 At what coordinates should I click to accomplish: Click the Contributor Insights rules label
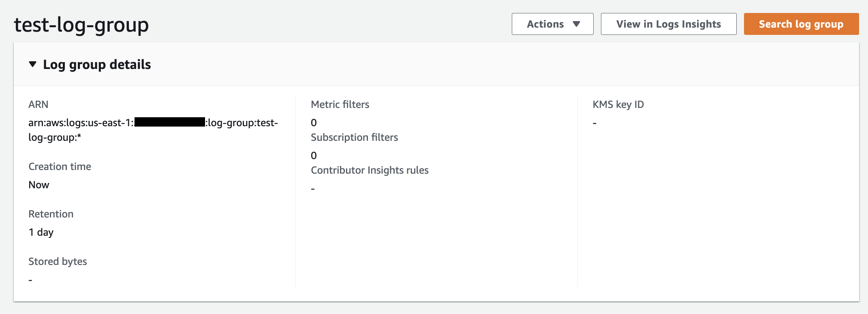pyautogui.click(x=370, y=170)
